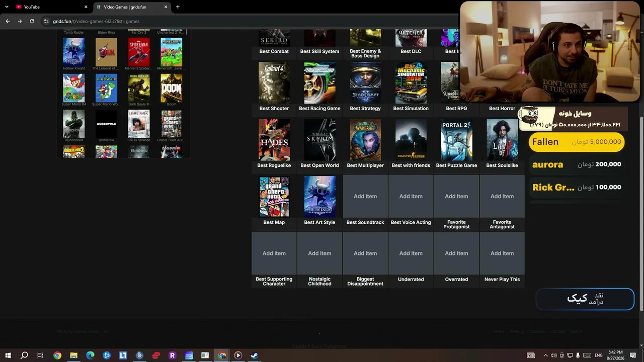Open the clock showing 5:42 PM

(615, 355)
